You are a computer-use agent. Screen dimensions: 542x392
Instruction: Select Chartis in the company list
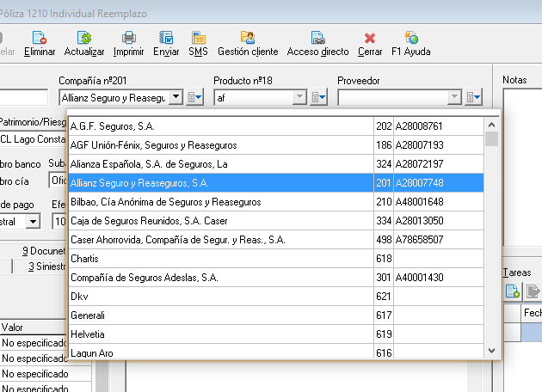click(x=276, y=259)
